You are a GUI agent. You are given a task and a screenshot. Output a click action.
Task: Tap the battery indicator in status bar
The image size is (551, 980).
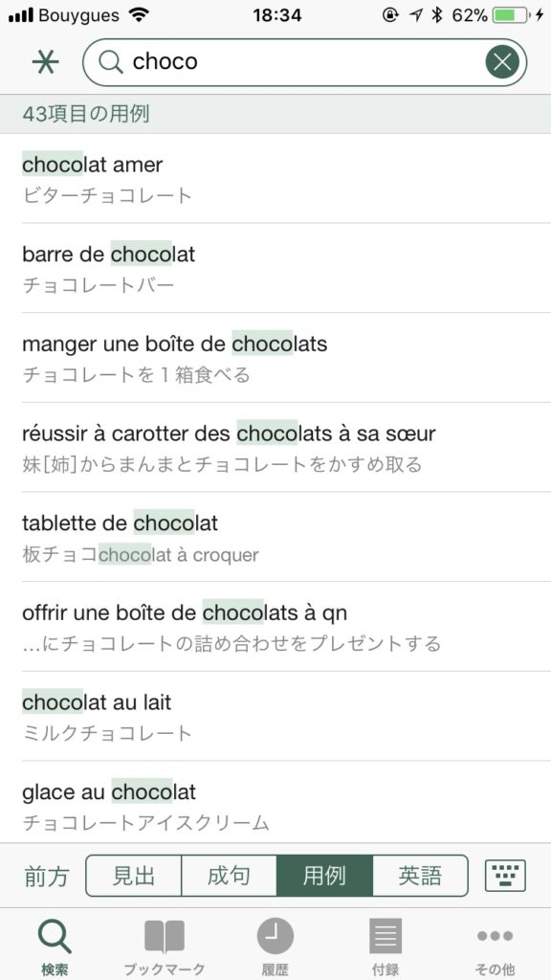[x=511, y=15]
